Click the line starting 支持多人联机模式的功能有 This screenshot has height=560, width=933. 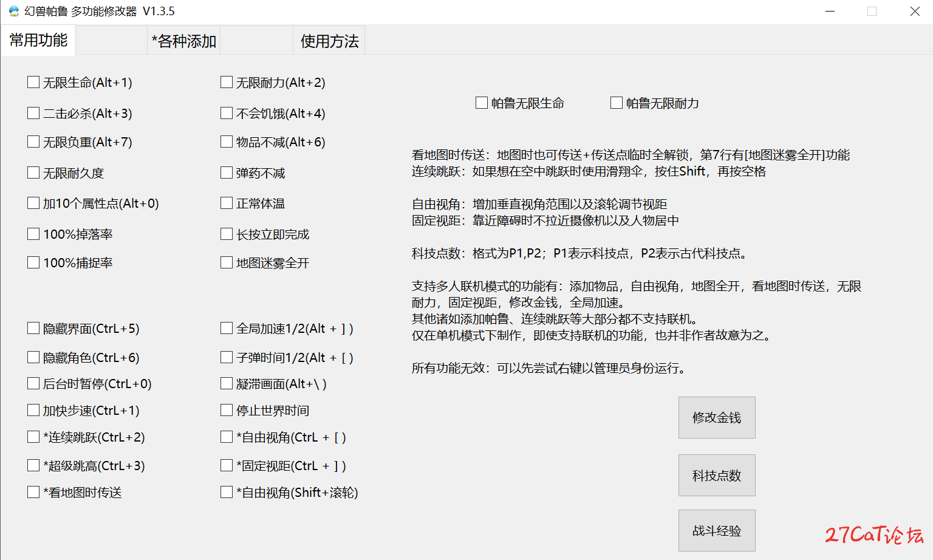(637, 286)
